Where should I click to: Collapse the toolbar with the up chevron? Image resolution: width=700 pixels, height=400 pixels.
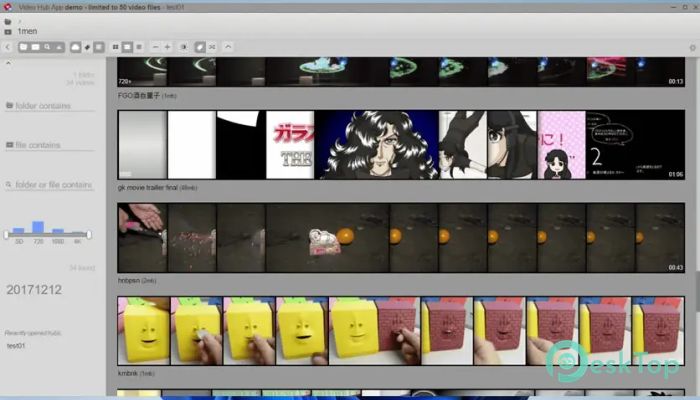point(228,47)
